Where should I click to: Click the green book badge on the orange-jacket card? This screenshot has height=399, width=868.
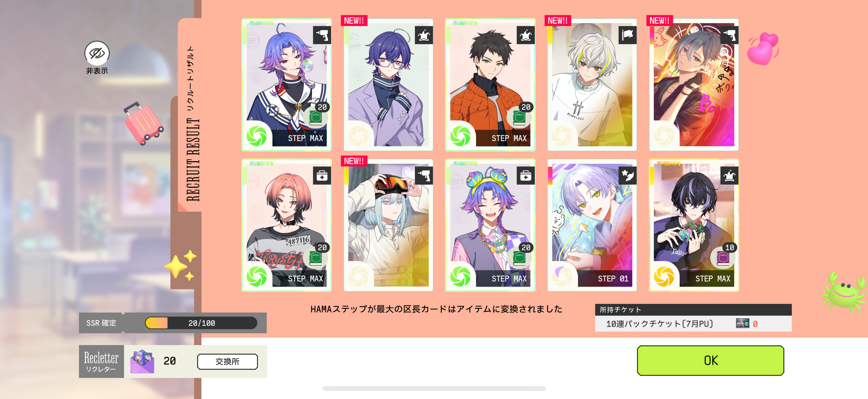[x=519, y=116]
